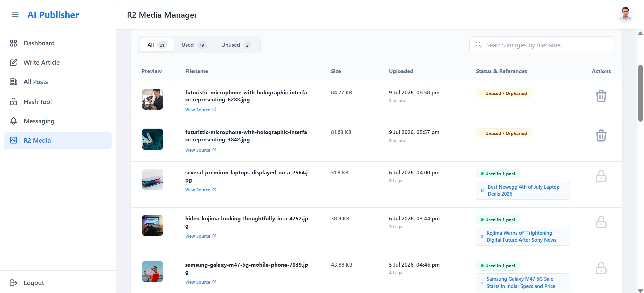The width and height of the screenshot is (644, 293).
Task: Click the R2 Media Manager page title
Action: (x=162, y=15)
